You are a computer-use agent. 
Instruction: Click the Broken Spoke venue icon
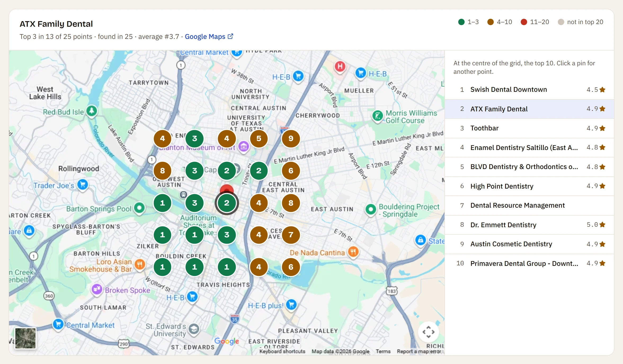coord(97,289)
